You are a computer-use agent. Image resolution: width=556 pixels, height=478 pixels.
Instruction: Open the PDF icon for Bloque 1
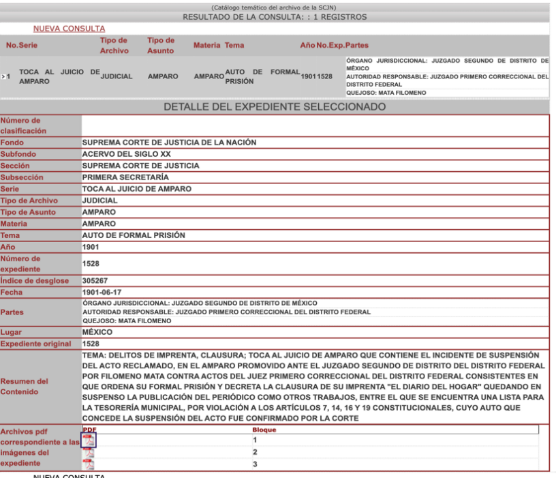pyautogui.click(x=88, y=440)
